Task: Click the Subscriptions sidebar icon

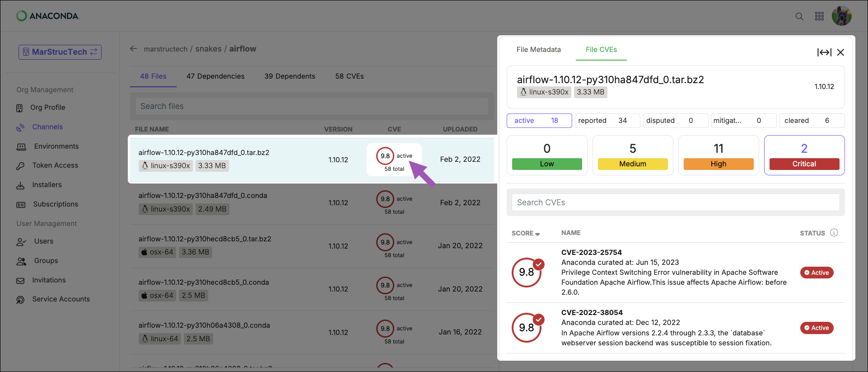Action: (21, 205)
